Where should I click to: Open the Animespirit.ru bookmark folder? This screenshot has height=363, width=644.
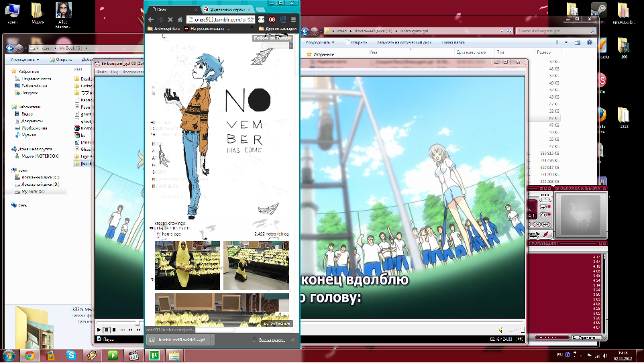164,29
